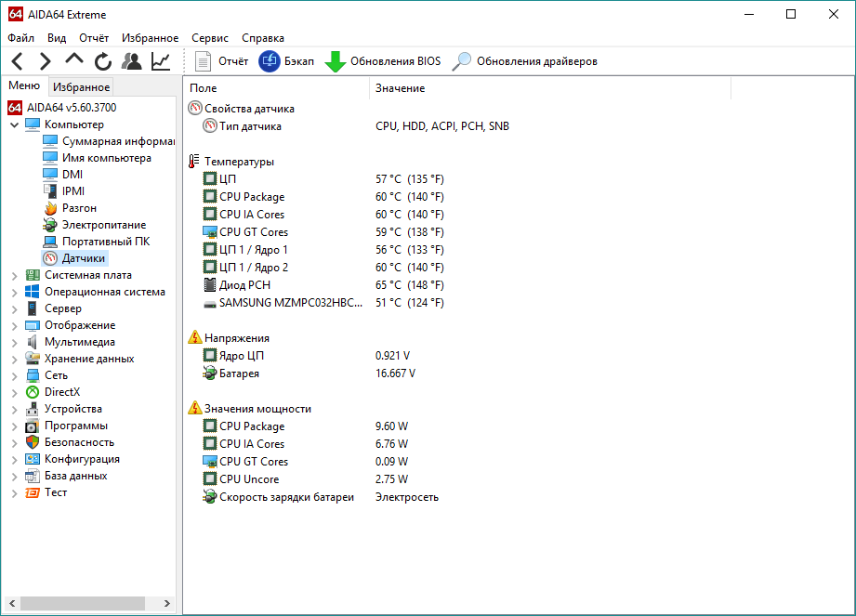The image size is (856, 616).
Task: Select the CPU GT Cores temperature row
Action: pos(323,232)
